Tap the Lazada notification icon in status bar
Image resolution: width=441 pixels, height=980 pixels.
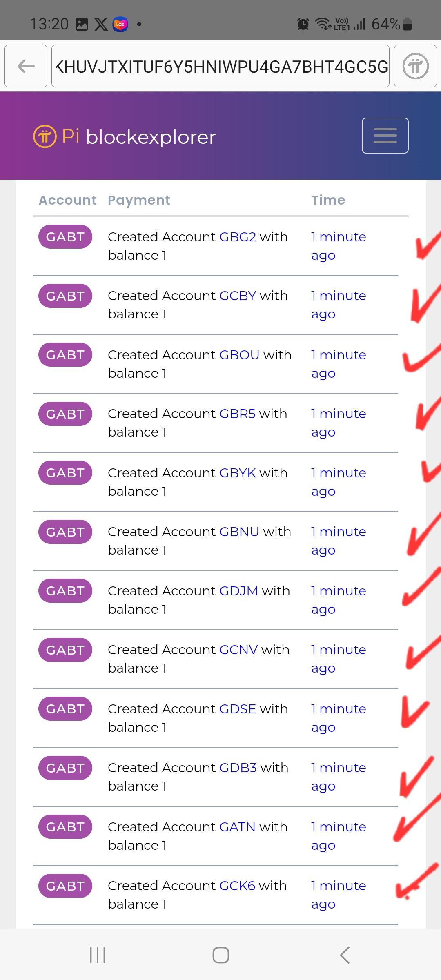[x=120, y=24]
